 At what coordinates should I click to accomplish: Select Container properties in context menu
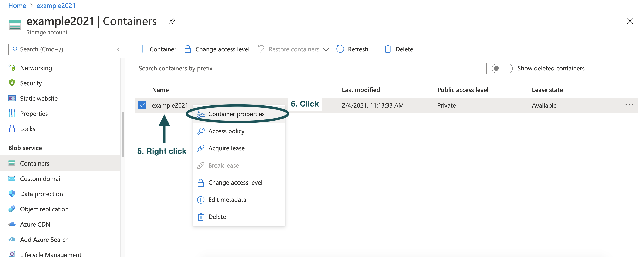point(239,114)
